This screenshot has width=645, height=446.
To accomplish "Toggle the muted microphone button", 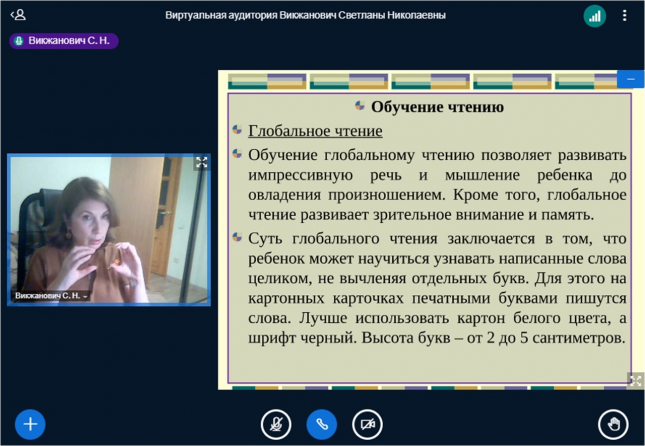I will click(276, 424).
